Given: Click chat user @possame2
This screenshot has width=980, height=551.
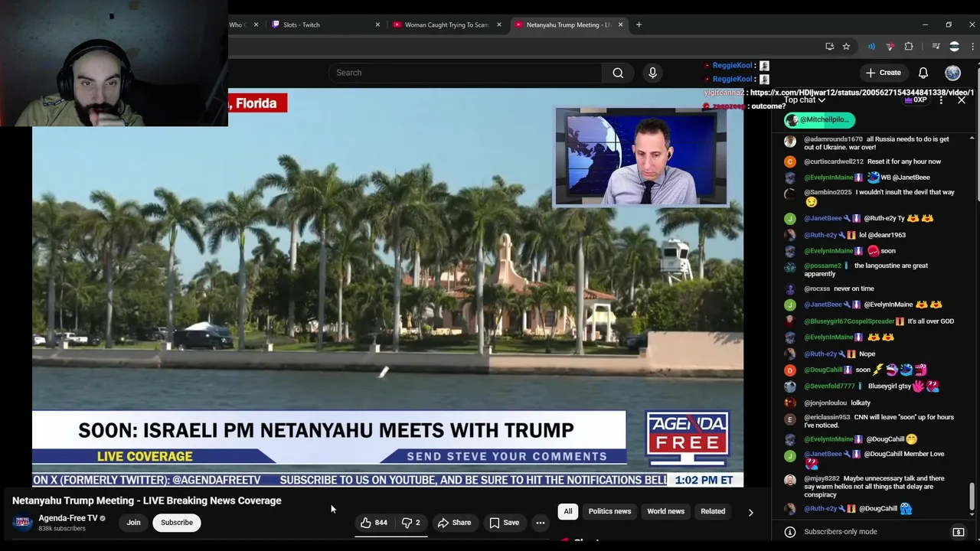Looking at the screenshot, I should pos(822,266).
